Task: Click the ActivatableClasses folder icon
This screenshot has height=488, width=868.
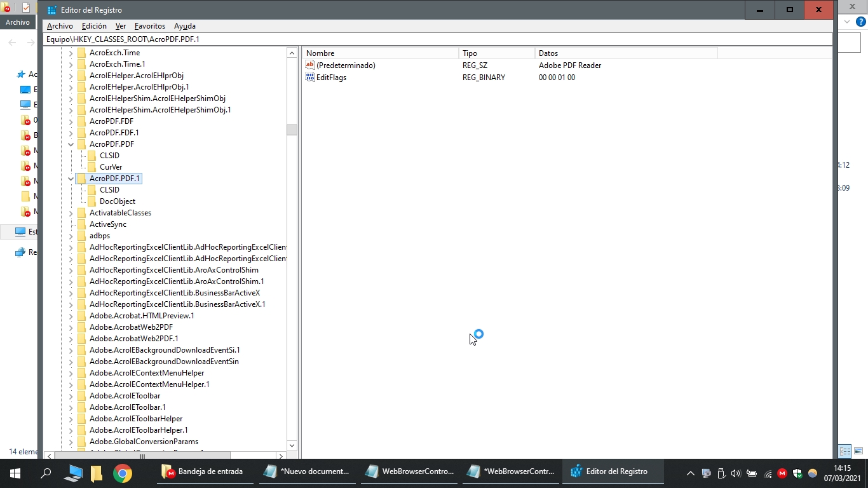Action: [x=81, y=213]
